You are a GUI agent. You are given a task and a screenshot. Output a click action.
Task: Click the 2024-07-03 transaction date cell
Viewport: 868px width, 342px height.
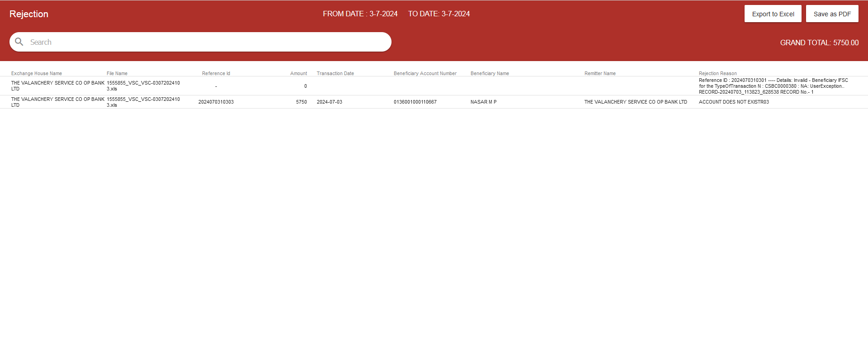tap(329, 102)
